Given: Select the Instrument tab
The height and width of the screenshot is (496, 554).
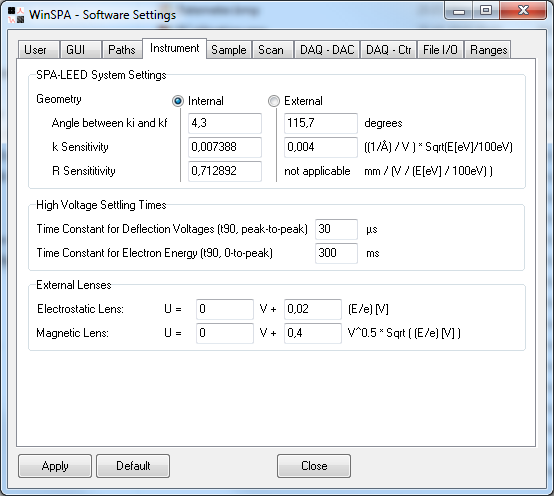Looking at the screenshot, I should tap(175, 48).
